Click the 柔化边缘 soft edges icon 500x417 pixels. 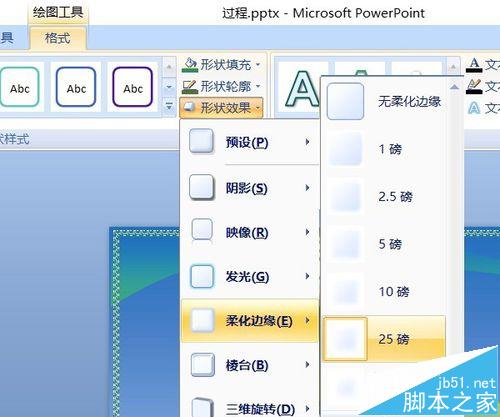[x=202, y=320]
